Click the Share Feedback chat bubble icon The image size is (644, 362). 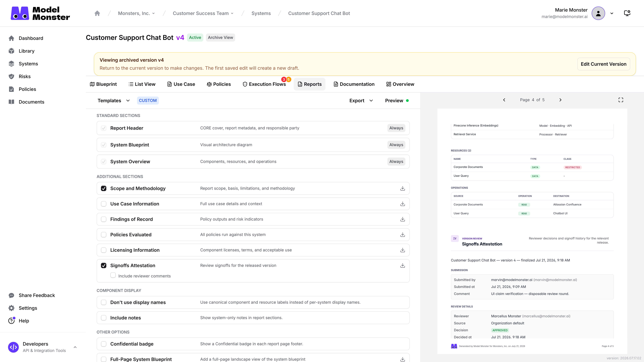12,295
